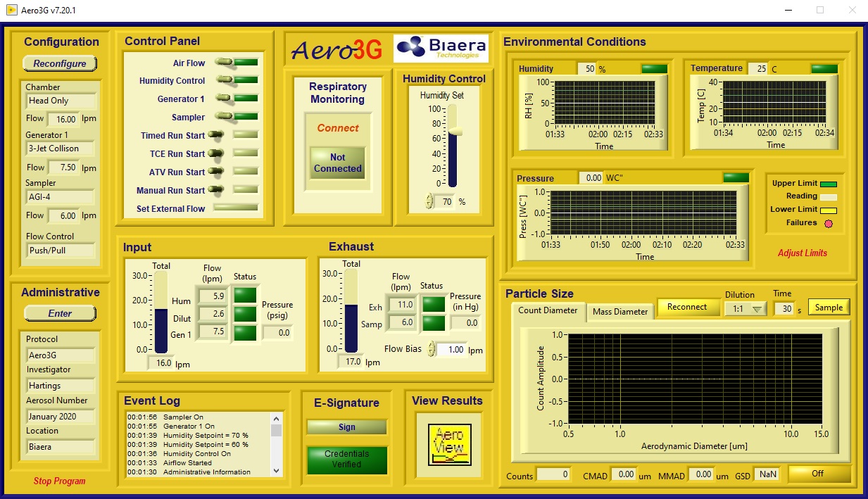This screenshot has height=499, width=868.
Task: Open the AeroView results icon
Action: point(449,444)
